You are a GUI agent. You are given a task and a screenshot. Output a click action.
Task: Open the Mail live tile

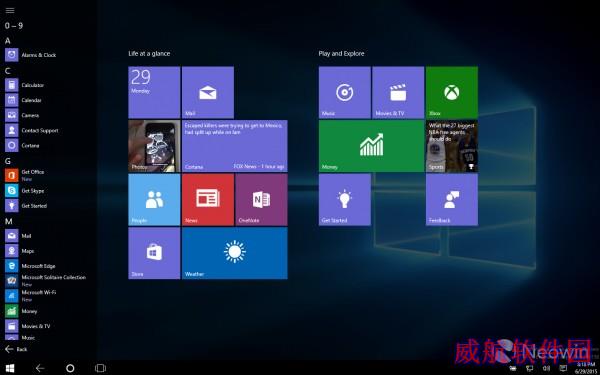(208, 92)
